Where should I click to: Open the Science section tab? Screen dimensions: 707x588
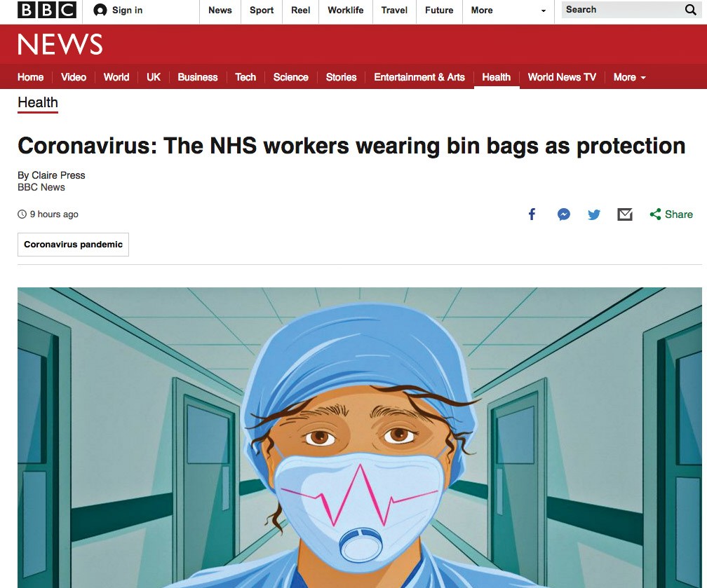click(x=291, y=77)
